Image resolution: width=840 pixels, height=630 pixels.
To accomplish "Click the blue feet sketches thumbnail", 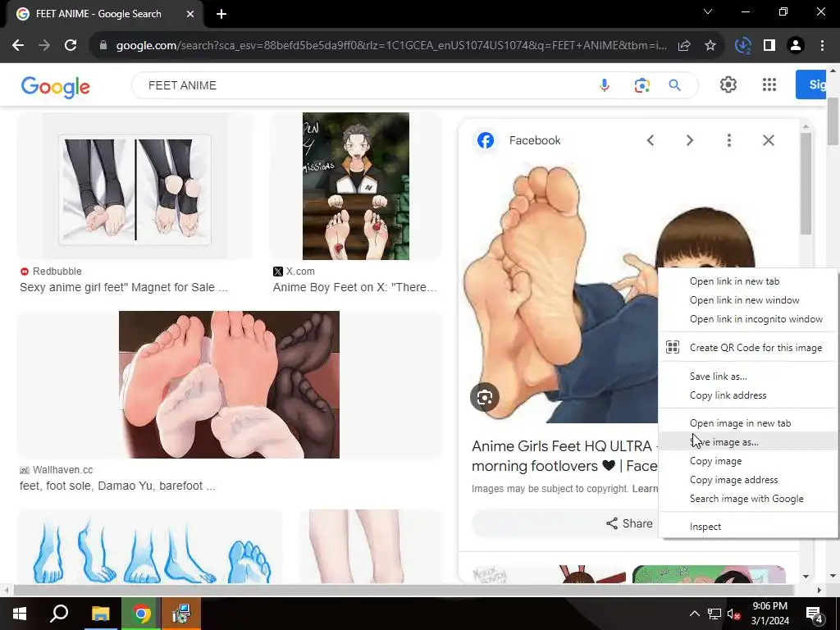I will (150, 546).
